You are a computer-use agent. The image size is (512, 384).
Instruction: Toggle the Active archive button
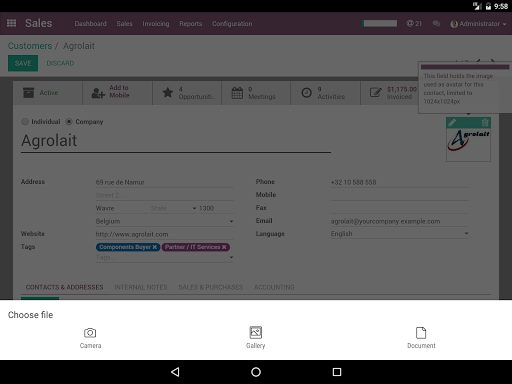pos(48,93)
